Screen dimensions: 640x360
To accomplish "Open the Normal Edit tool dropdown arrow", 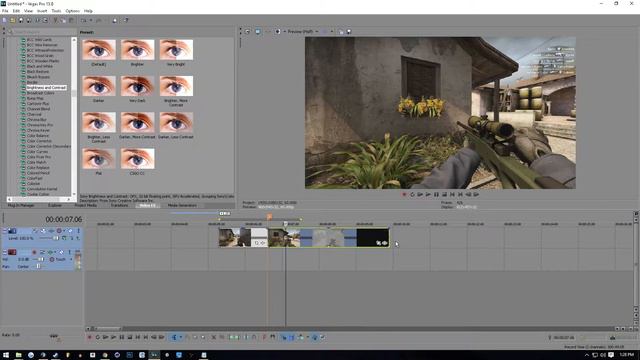I will point(181,337).
